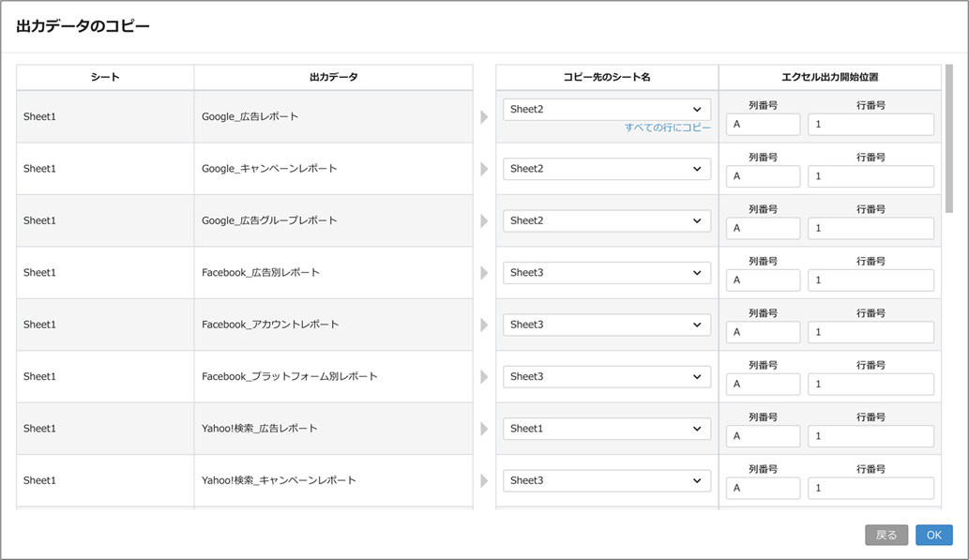Confirm with the OK button
Screen dimensions: 969x560
933,535
